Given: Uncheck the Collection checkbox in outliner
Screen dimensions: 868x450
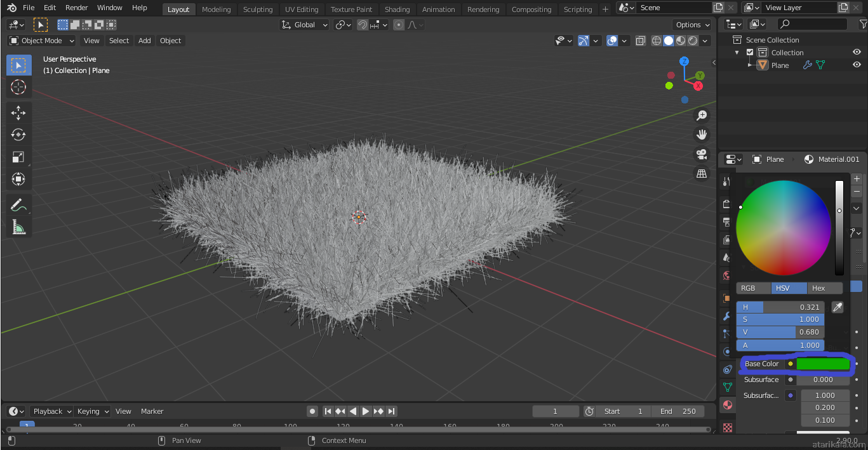Looking at the screenshot, I should pyautogui.click(x=750, y=53).
